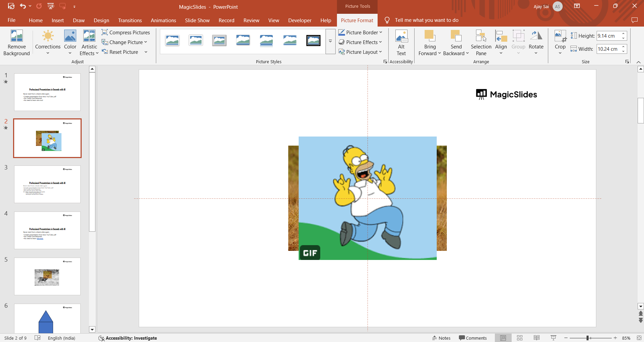The width and height of the screenshot is (644, 342).
Task: Switch to the Insert tab
Action: (57, 20)
